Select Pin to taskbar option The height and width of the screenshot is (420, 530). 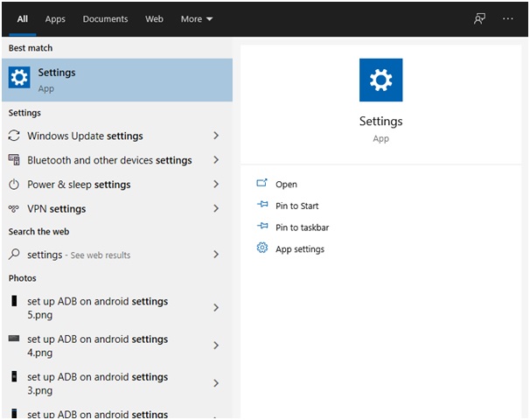(x=302, y=227)
